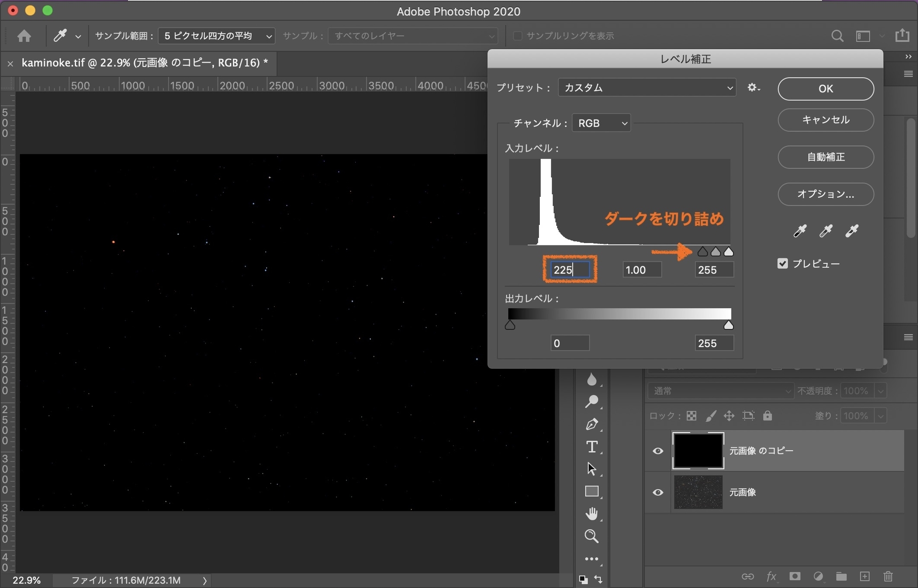
Task: Toggle lock position
Action: click(729, 416)
